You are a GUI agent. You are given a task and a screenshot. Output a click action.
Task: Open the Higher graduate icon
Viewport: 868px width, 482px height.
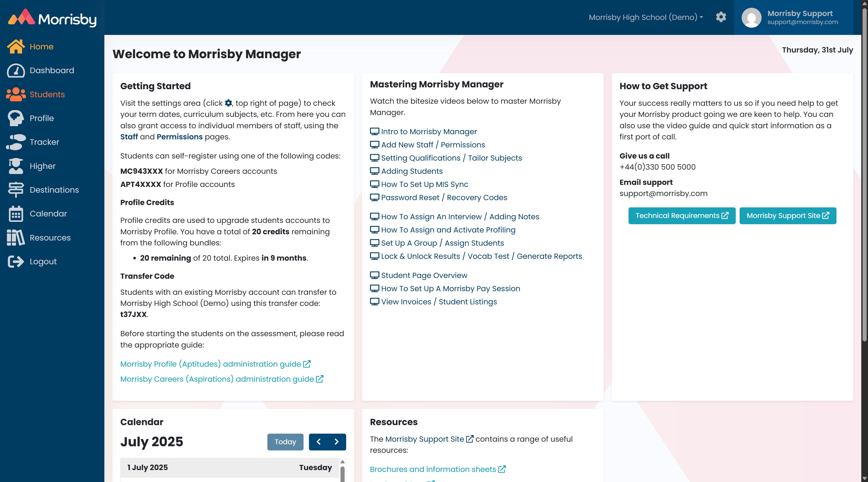[x=16, y=166]
